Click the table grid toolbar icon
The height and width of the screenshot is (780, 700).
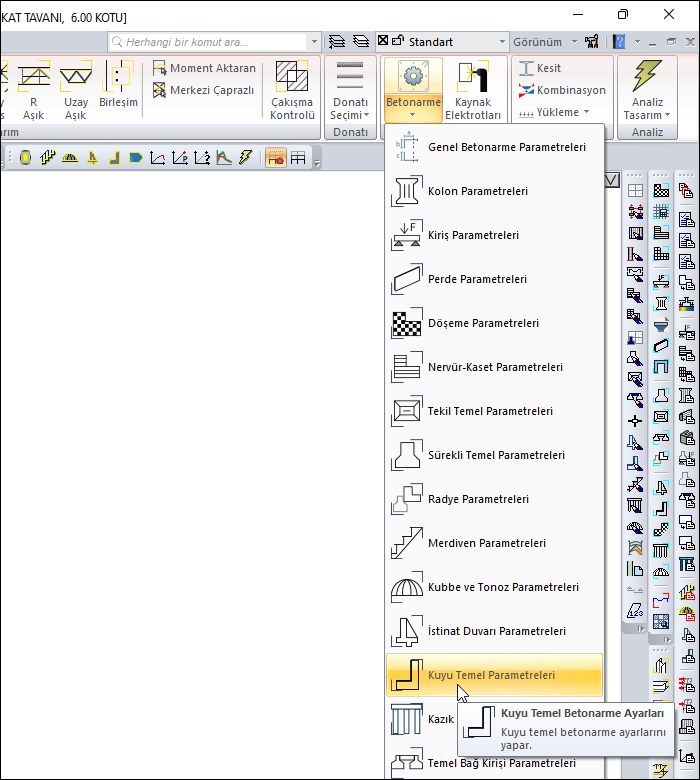coord(298,158)
